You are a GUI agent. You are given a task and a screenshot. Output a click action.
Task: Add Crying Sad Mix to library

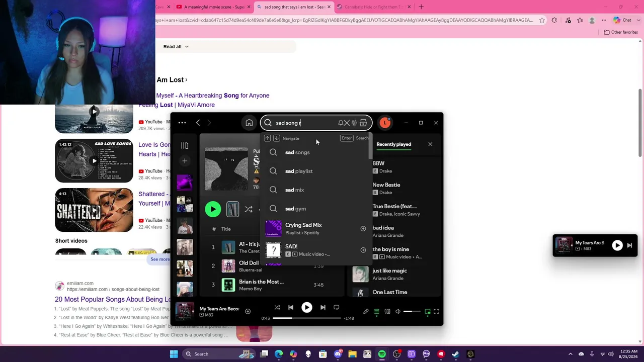(x=363, y=229)
